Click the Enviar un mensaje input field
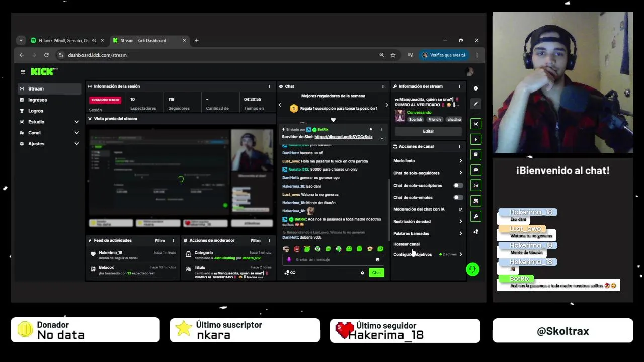644x362 pixels. click(x=332, y=259)
